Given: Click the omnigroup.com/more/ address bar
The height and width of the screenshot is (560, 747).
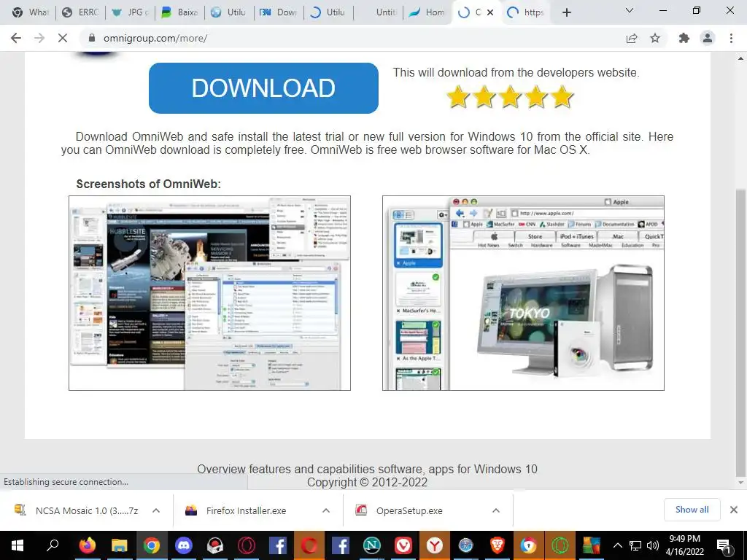Looking at the screenshot, I should point(352,38).
